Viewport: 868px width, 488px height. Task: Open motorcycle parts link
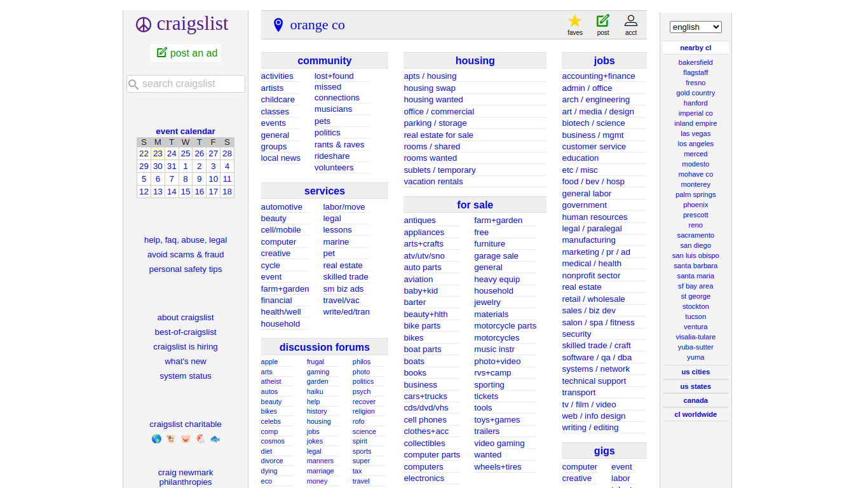pos(505,326)
